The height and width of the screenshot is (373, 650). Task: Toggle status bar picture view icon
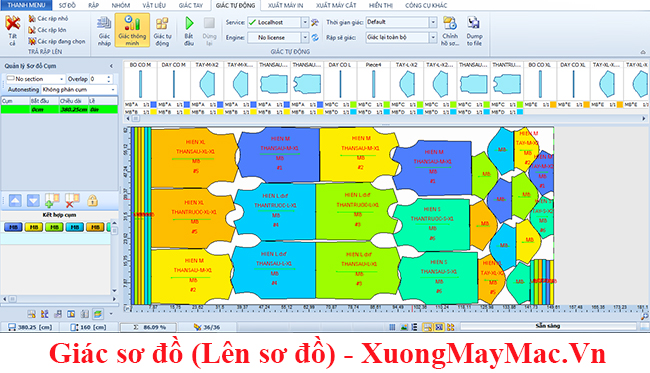[404, 327]
